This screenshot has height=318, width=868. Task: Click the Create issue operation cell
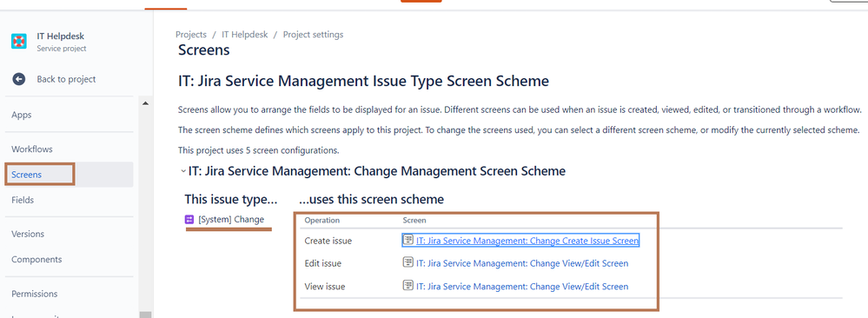(x=328, y=241)
